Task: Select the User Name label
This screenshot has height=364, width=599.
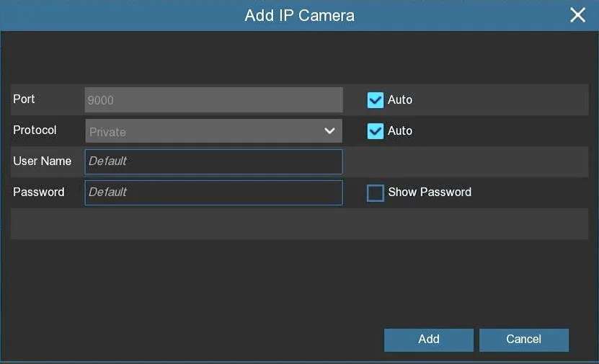Action: click(x=42, y=161)
